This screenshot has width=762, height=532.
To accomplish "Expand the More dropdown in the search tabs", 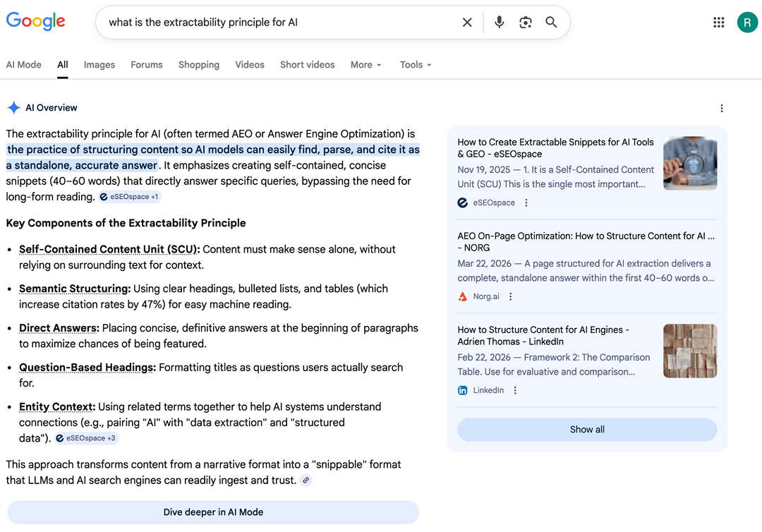I will [366, 65].
